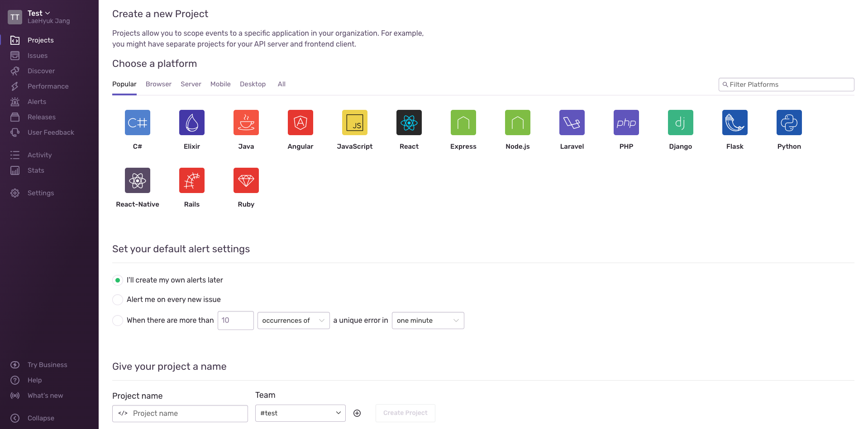Pick the Python platform icon
The height and width of the screenshot is (429, 868).
[x=789, y=123]
